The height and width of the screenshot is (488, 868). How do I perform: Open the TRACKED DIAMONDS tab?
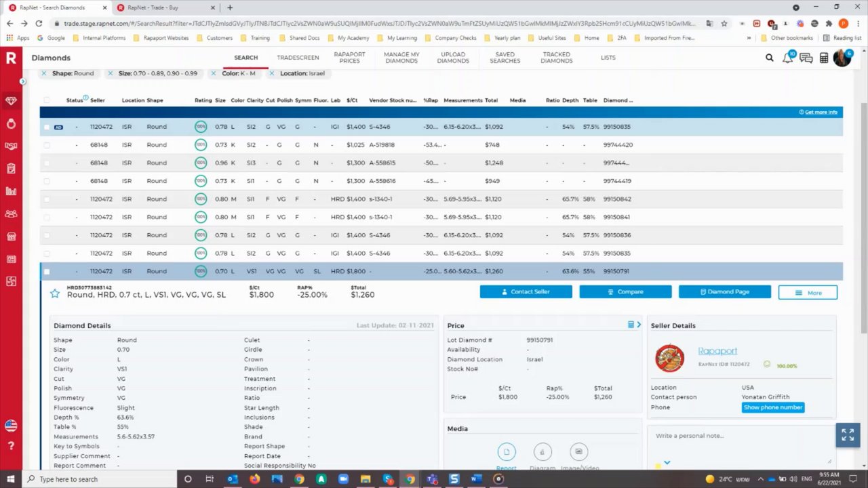557,58
